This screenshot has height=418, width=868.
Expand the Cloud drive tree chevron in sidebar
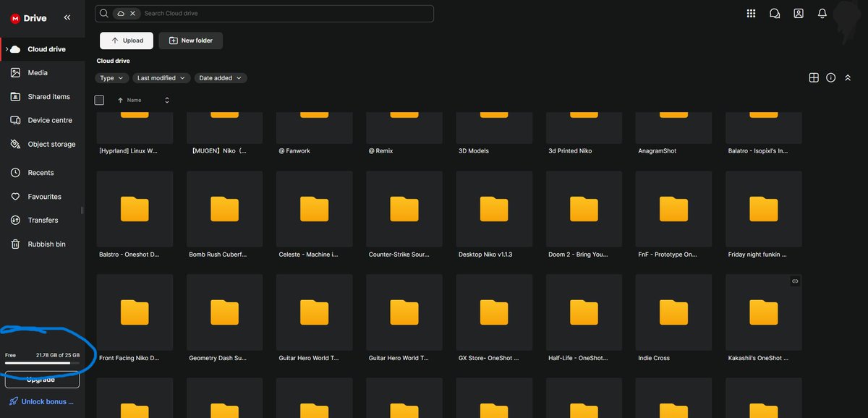click(6, 49)
